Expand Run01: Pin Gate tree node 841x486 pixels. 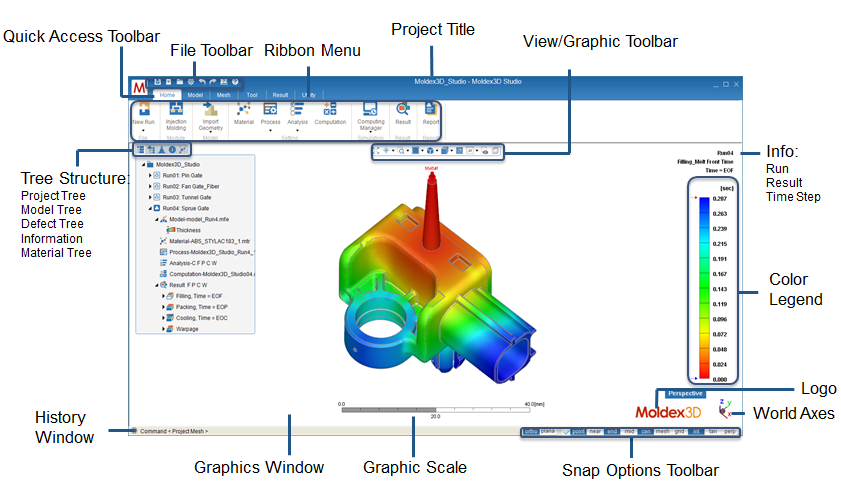150,175
